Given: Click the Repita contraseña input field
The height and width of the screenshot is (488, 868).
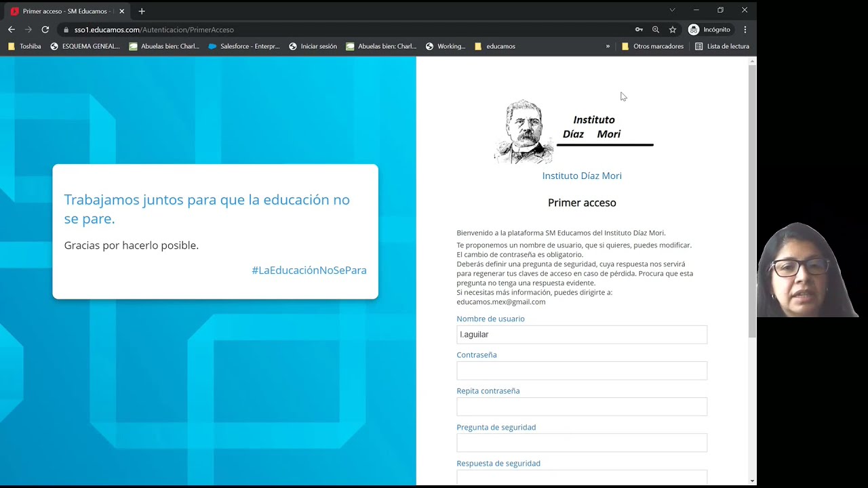Looking at the screenshot, I should (582, 407).
